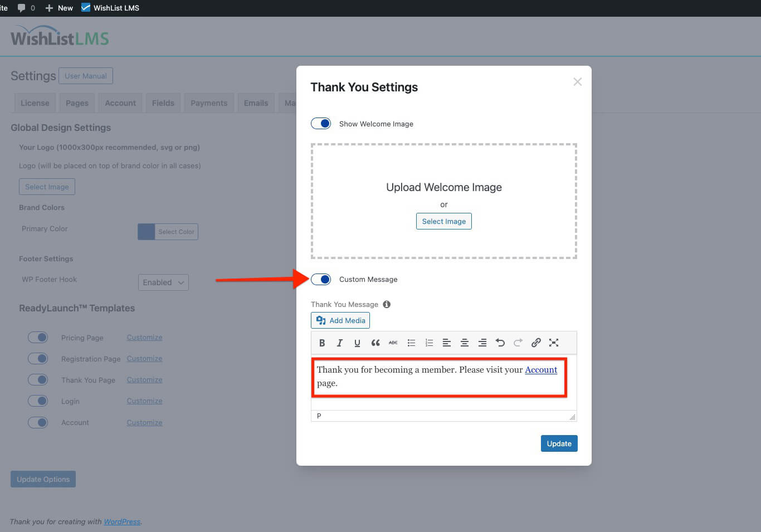Undo the last edit in the message editor

pyautogui.click(x=500, y=343)
